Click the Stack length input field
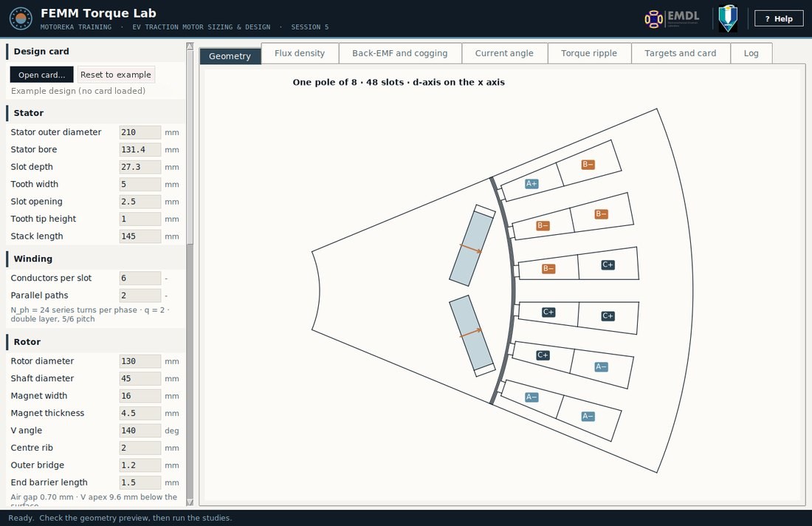 tap(140, 236)
